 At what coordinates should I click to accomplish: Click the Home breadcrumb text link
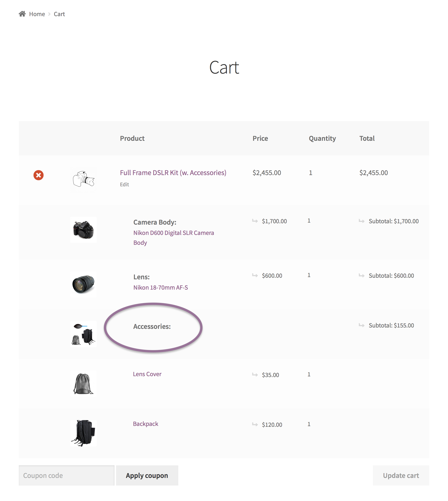(x=37, y=14)
